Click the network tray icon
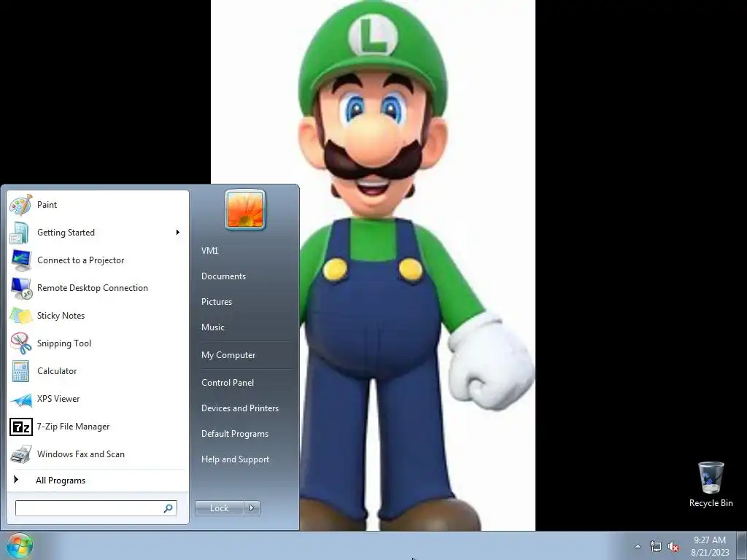747x560 pixels. 656,547
